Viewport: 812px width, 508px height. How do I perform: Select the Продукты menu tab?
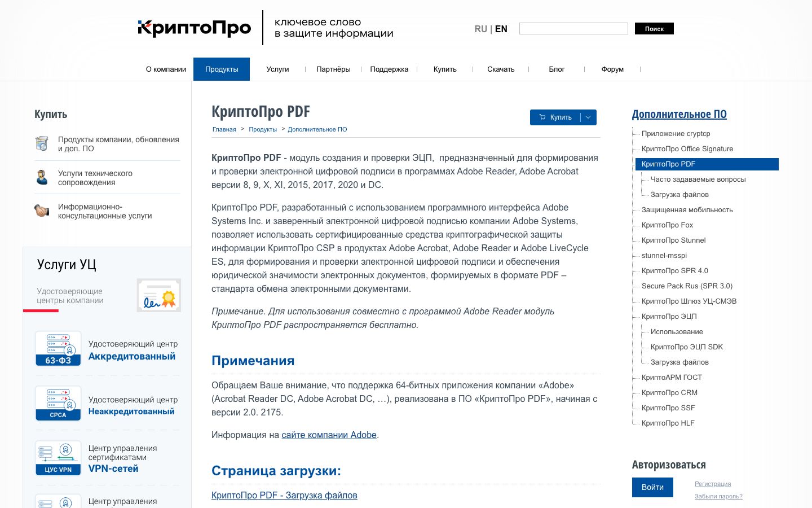coord(222,69)
